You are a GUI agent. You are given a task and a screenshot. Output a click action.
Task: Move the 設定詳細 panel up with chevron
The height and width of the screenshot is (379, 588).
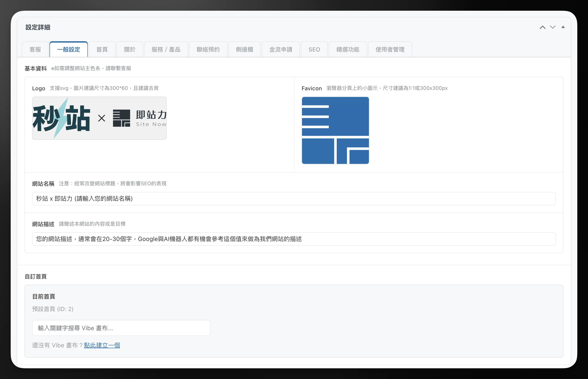543,27
